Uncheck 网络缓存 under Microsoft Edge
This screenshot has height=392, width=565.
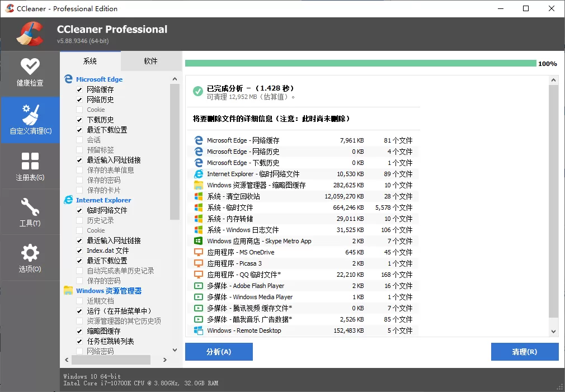click(79, 89)
